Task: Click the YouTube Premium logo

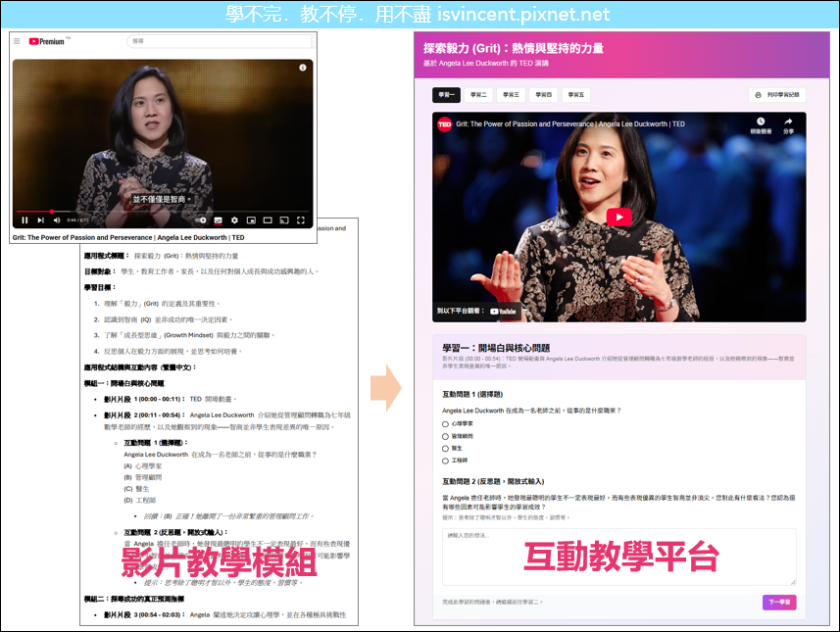Action: point(48,41)
